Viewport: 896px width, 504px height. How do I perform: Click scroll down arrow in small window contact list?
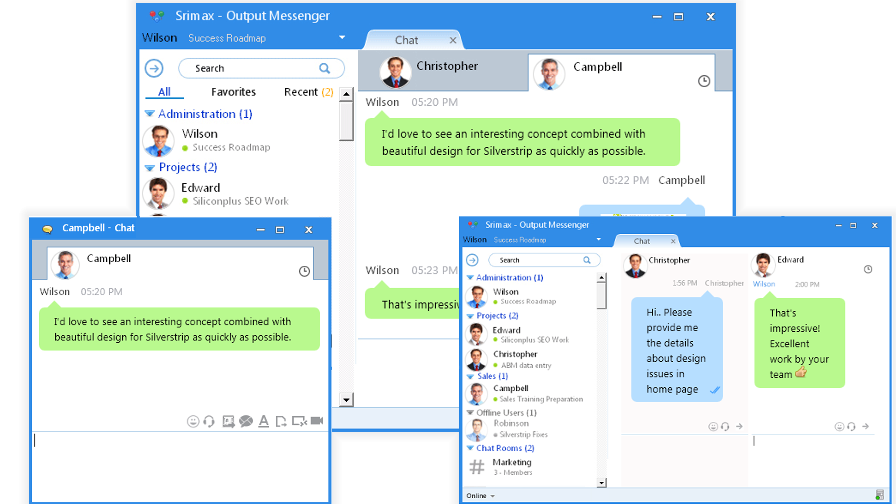tap(601, 483)
